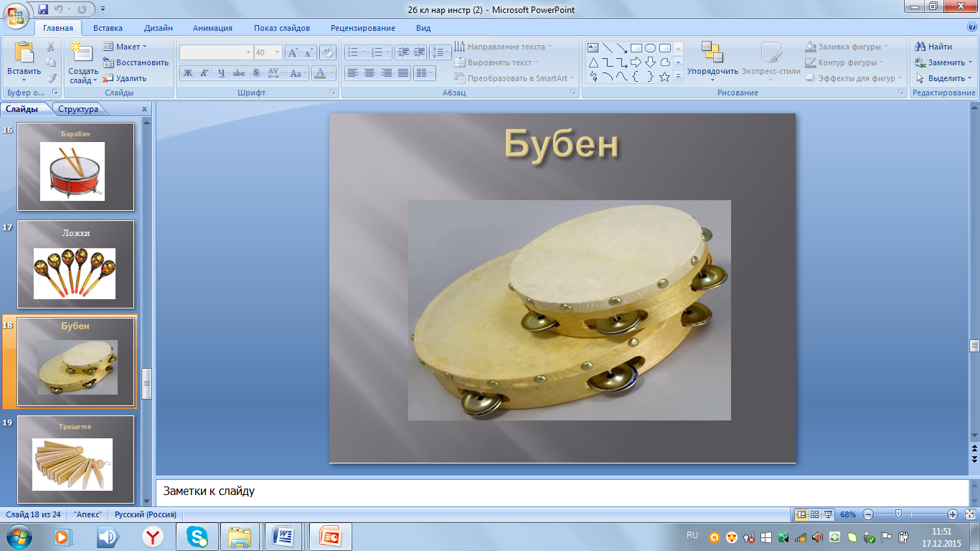The height and width of the screenshot is (551, 980).
Task: Click in Заметки к слайду notes field
Action: point(562,492)
